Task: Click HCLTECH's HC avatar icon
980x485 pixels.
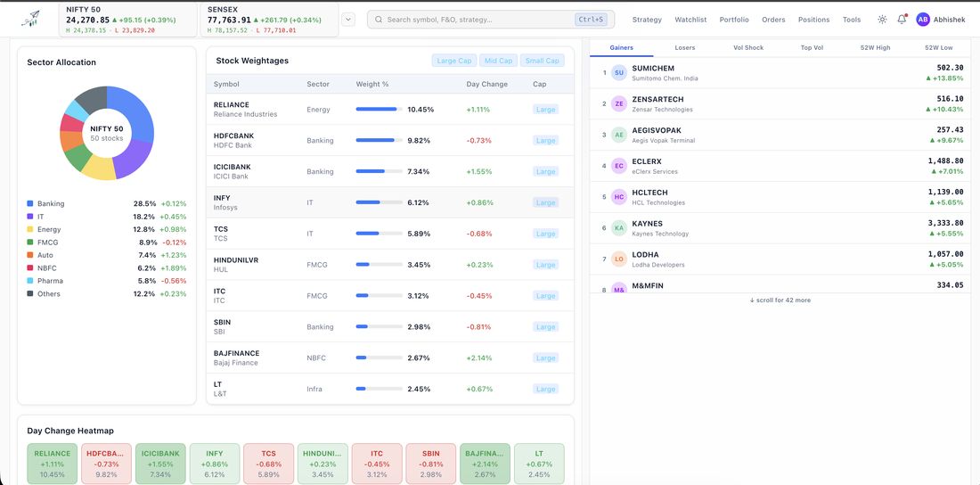Action: [x=619, y=197]
